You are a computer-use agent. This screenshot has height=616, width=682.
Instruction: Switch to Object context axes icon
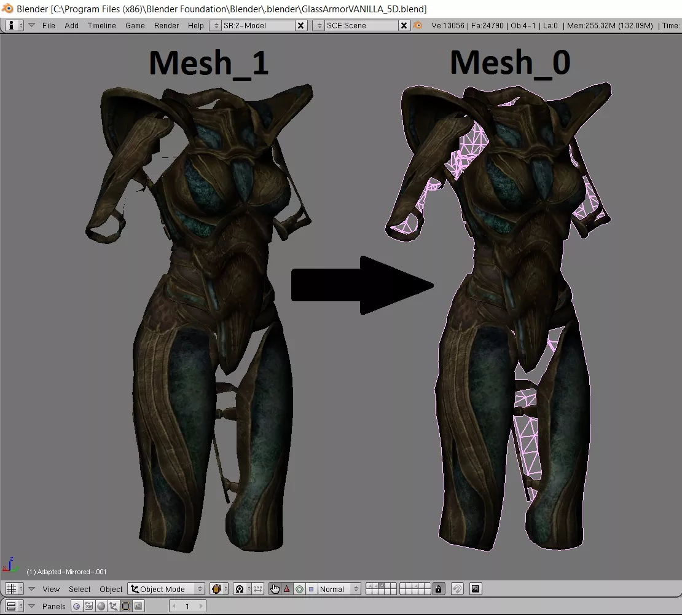pyautogui.click(x=113, y=606)
